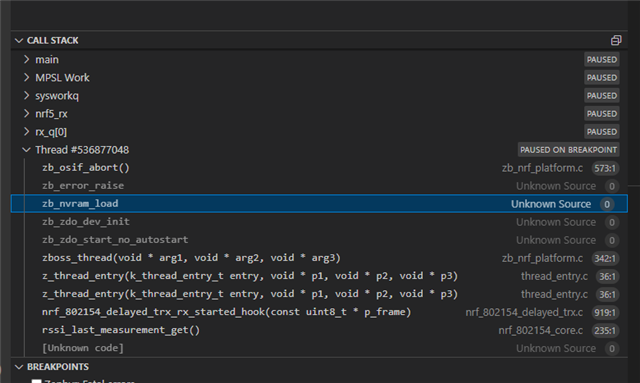Click the collapse all icon in Call Stack header

pos(616,40)
